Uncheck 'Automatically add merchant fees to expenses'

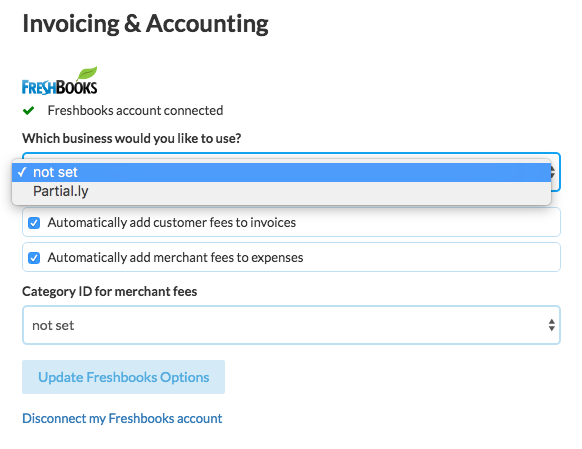pyautogui.click(x=34, y=258)
